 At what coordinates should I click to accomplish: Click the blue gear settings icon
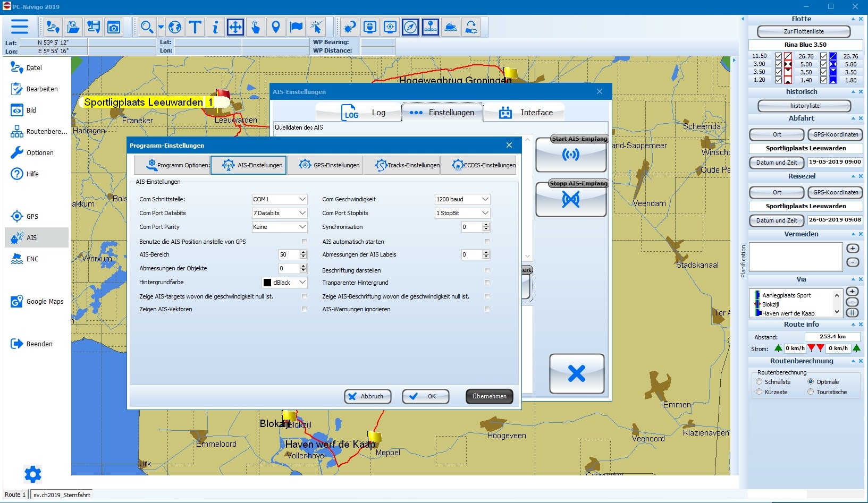32,474
